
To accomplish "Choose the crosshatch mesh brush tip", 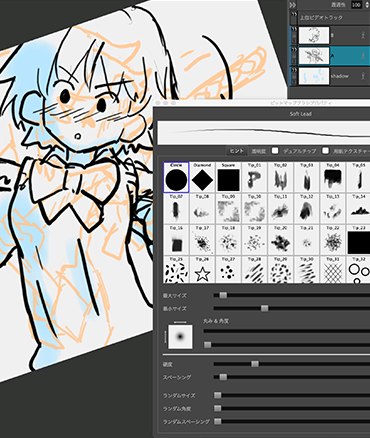I will pos(333,270).
